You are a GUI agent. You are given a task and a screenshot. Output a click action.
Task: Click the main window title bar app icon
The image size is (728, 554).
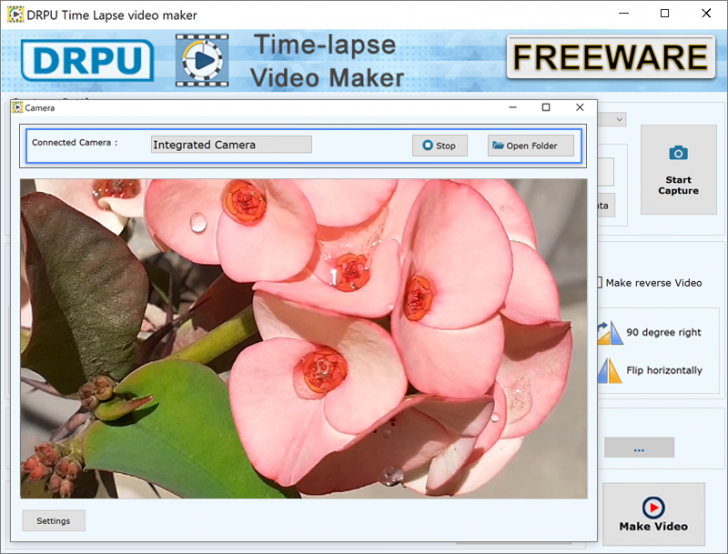click(x=15, y=14)
